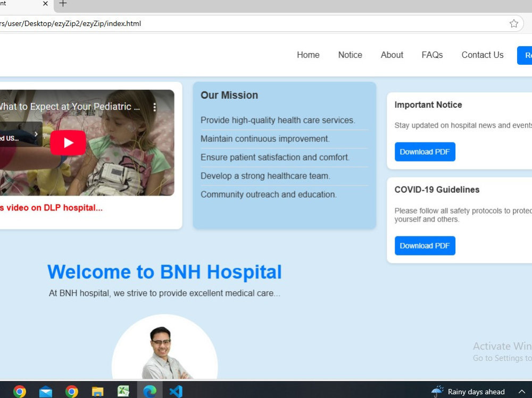The image size is (532, 398).
Task: Click the red 'video on DLP hospital...' text
Action: (51, 208)
